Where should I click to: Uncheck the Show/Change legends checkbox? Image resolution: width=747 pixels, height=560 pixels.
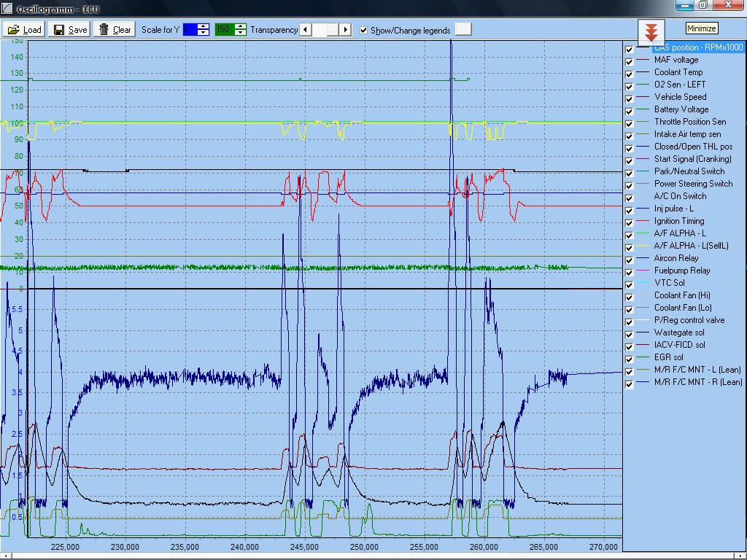(364, 30)
